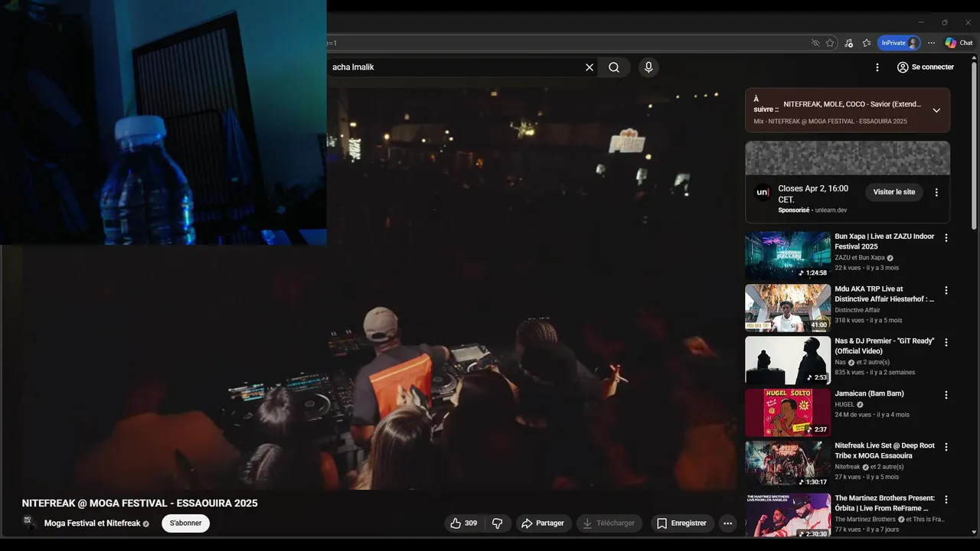Click the Mix - NITEFREAK @ MOGA FESTIVAL playlist subtitle

click(x=830, y=121)
